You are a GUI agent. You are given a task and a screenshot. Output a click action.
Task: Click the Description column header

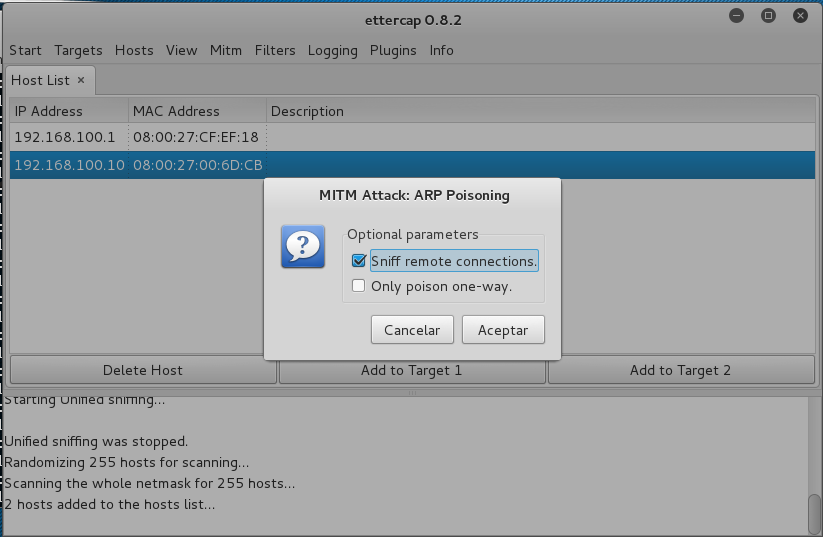pos(541,111)
